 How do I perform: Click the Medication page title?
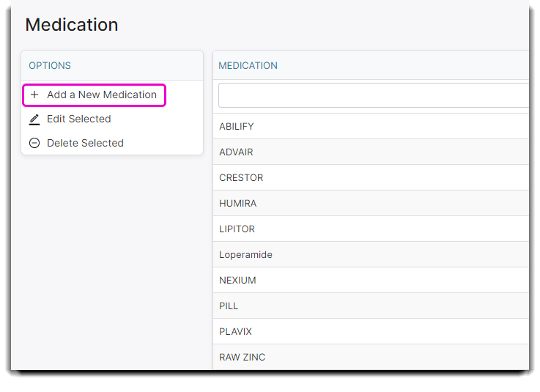click(72, 25)
